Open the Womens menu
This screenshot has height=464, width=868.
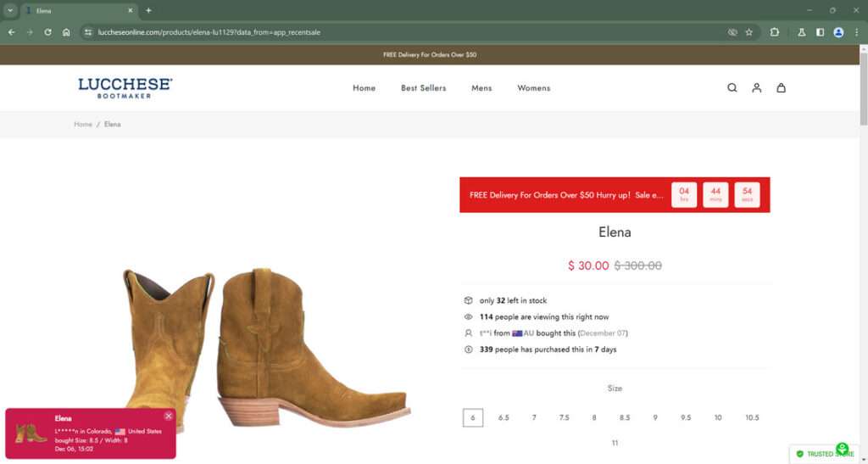pyautogui.click(x=534, y=88)
